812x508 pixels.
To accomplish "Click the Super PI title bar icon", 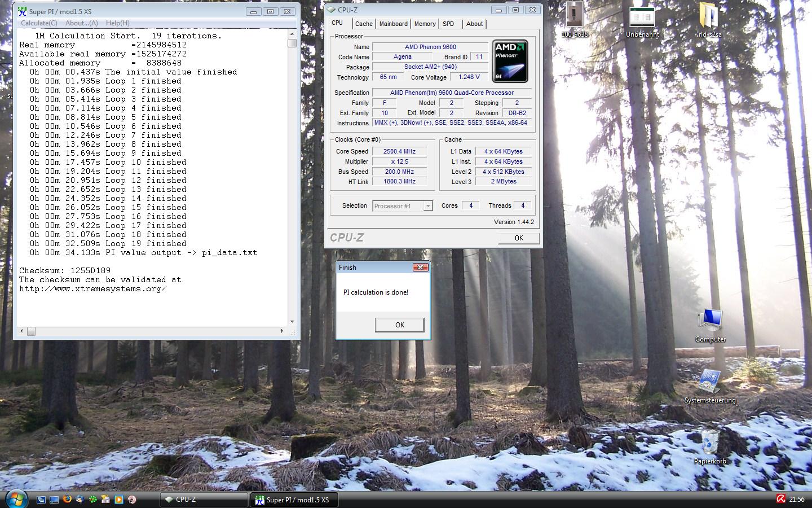I will [x=23, y=11].
